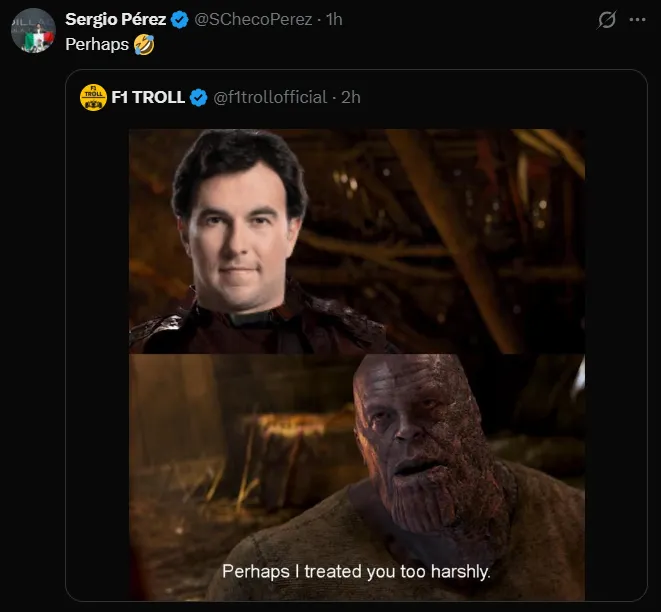Click the verified badge beside F1 TROLL
661x612 pixels.
click(x=199, y=97)
